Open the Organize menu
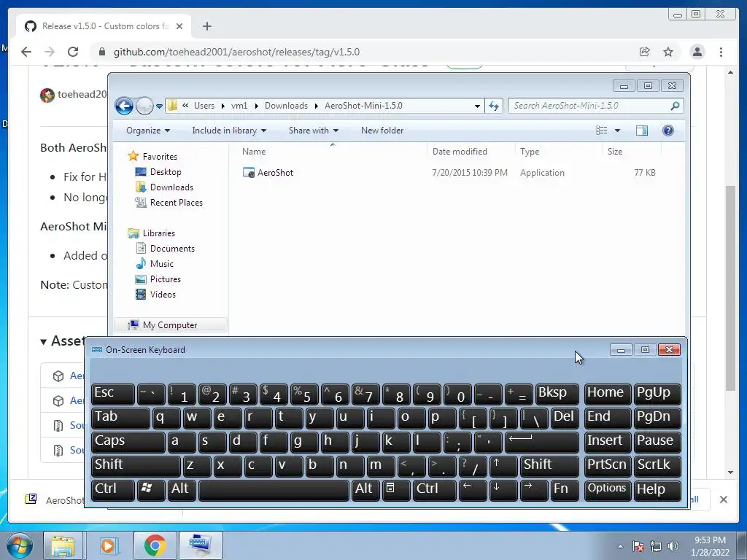 click(147, 131)
